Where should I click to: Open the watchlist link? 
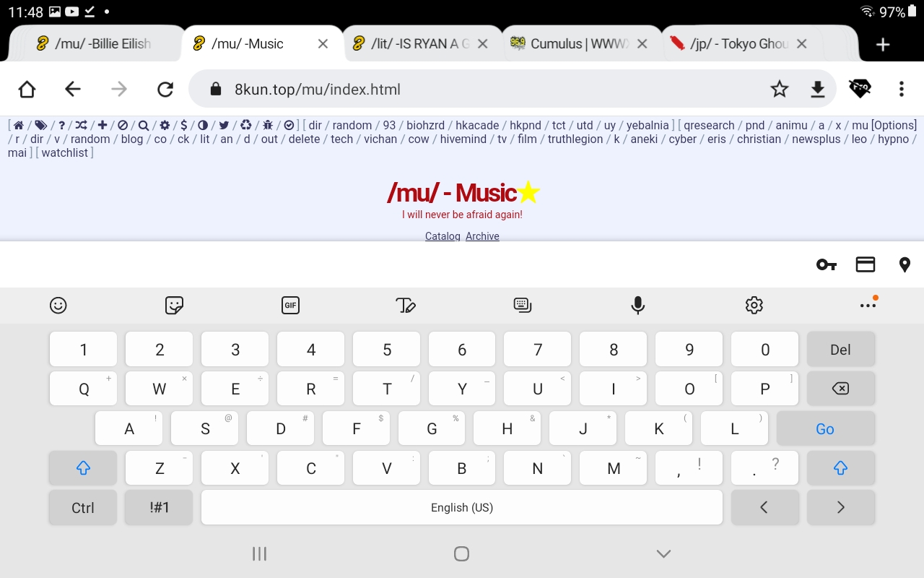point(64,152)
